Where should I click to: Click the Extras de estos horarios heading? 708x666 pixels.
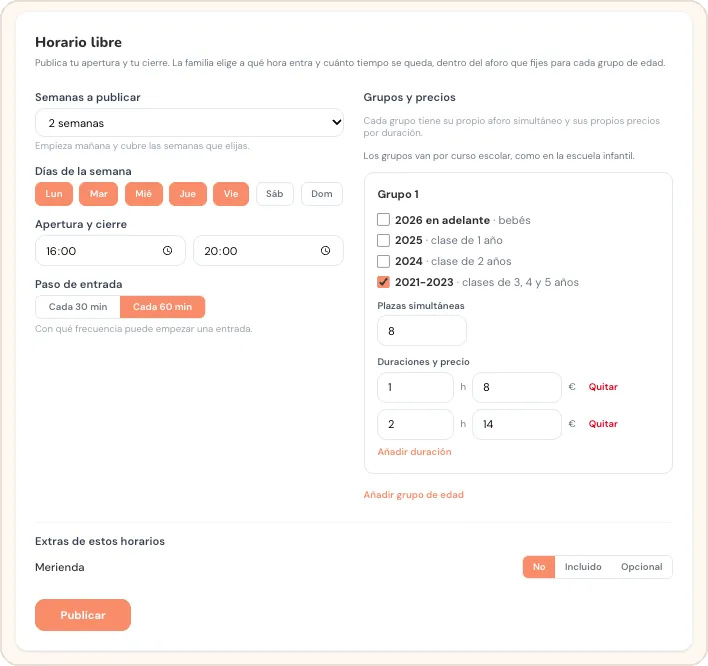pos(100,541)
